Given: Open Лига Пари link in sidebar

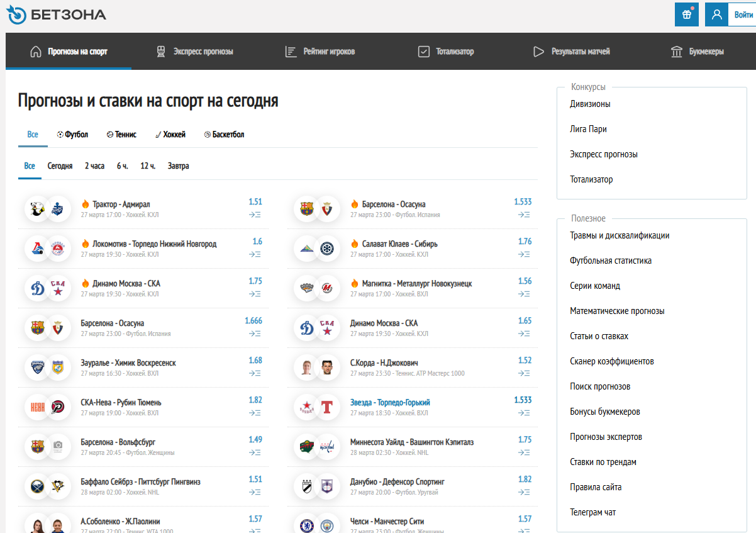Looking at the screenshot, I should pyautogui.click(x=588, y=129).
